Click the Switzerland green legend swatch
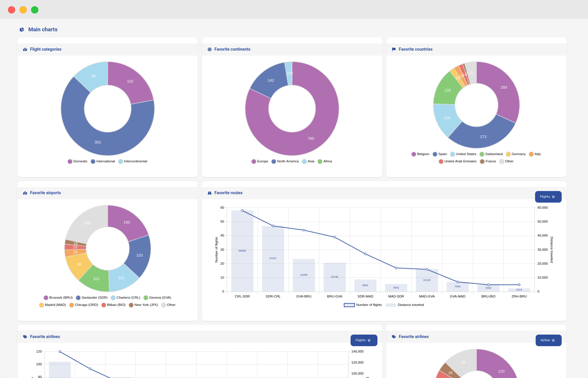Image resolution: width=588 pixels, height=378 pixels. pyautogui.click(x=482, y=154)
